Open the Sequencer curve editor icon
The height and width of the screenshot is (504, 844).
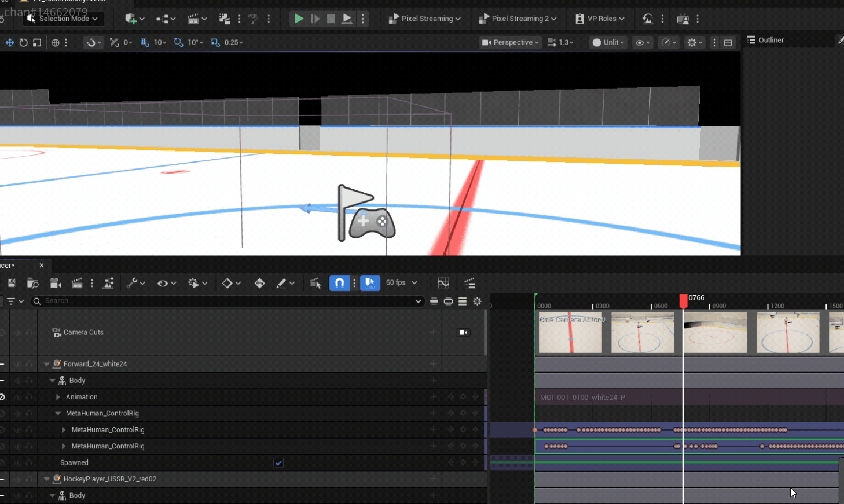pyautogui.click(x=443, y=283)
